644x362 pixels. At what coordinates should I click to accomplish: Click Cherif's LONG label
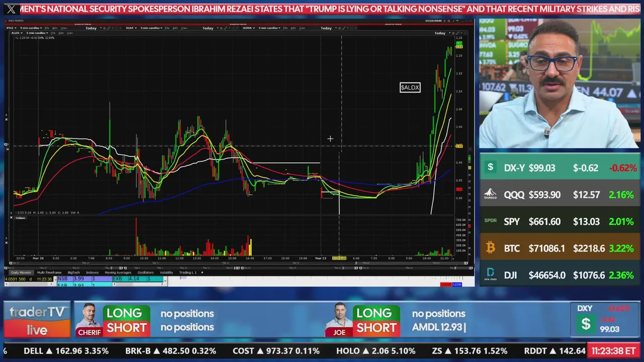pyautogui.click(x=124, y=313)
